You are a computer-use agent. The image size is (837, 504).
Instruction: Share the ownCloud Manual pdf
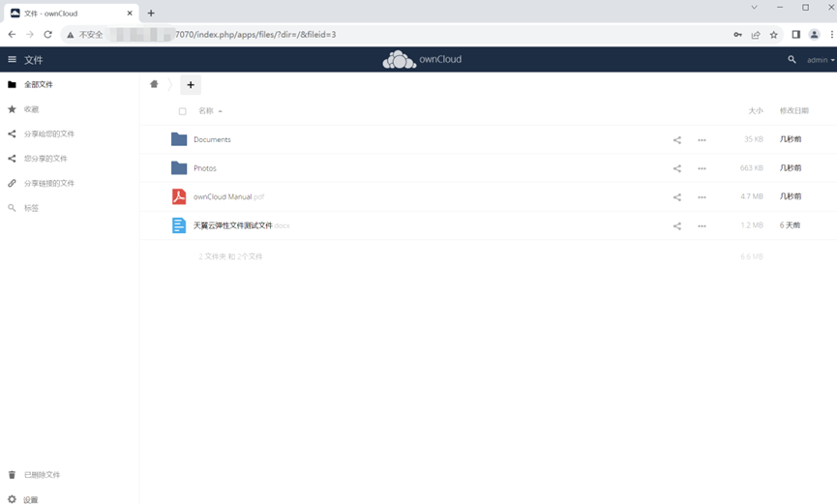[677, 197]
